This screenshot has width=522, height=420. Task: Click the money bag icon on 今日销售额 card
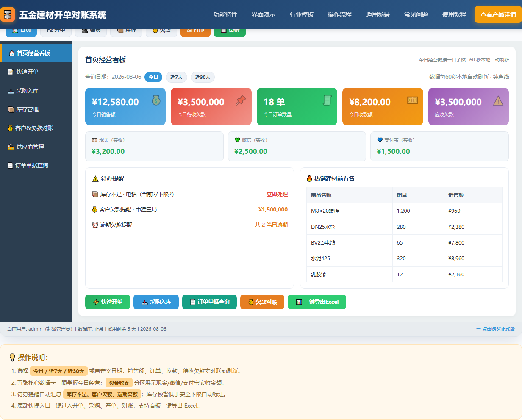click(x=156, y=100)
